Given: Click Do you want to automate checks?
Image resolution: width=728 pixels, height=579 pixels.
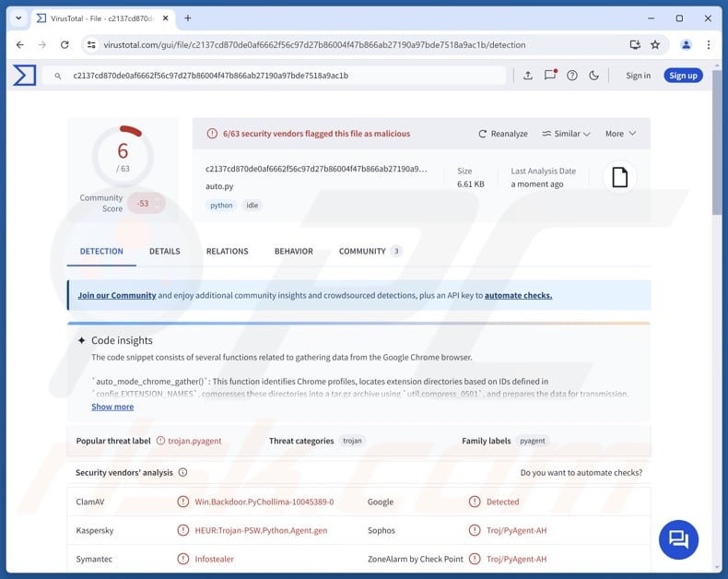Looking at the screenshot, I should pos(581,473).
